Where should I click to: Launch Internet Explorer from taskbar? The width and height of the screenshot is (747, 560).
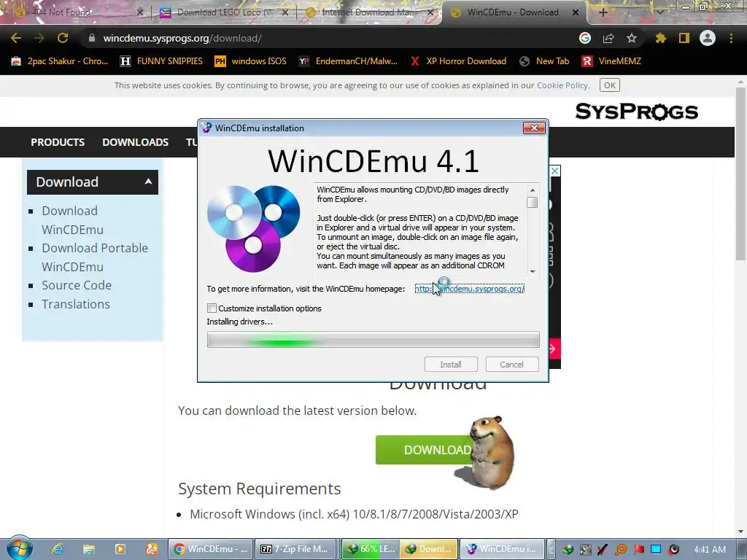pos(58,549)
